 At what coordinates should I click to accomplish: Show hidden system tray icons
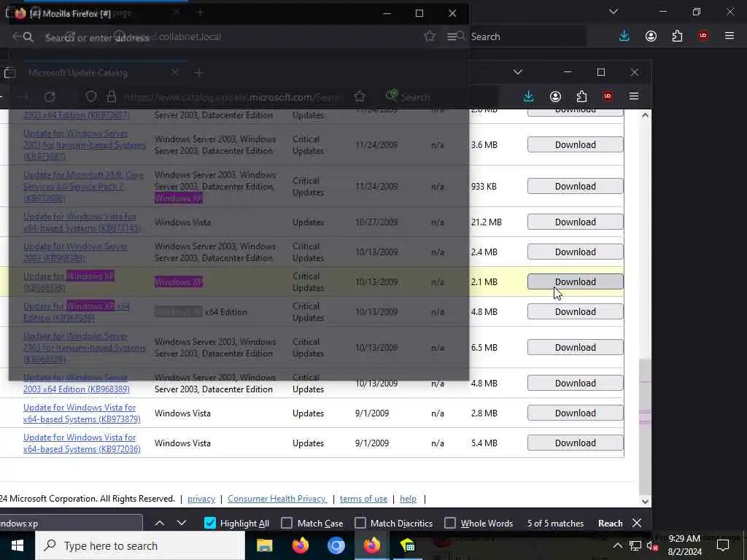coord(617,545)
